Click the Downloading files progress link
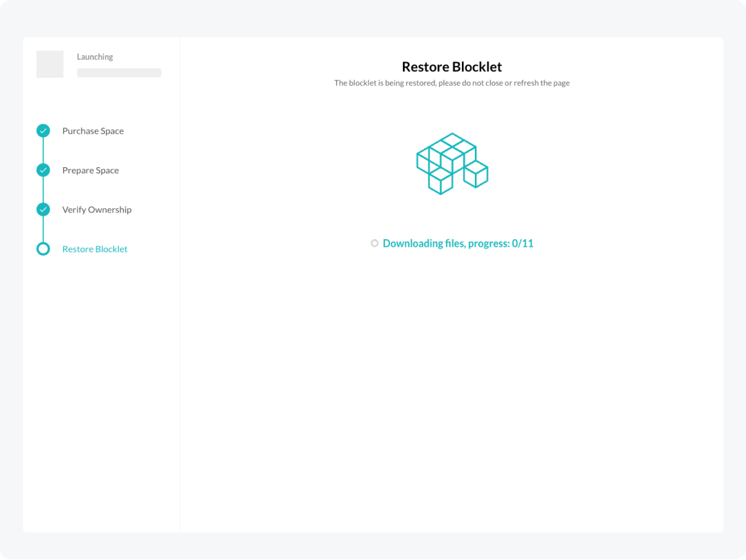Image resolution: width=746 pixels, height=560 pixels. pos(458,243)
